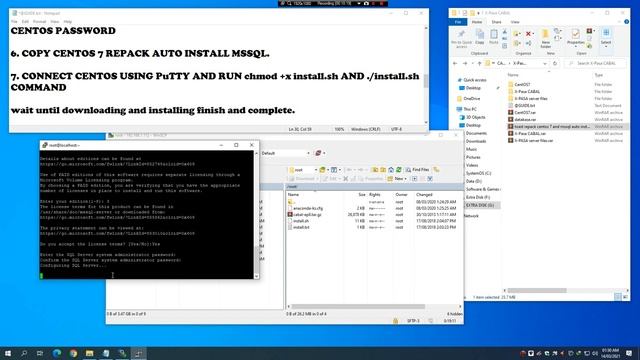Open Notepad Edit menu
Viewport: 640px width, 360px height.
[x=25, y=22]
